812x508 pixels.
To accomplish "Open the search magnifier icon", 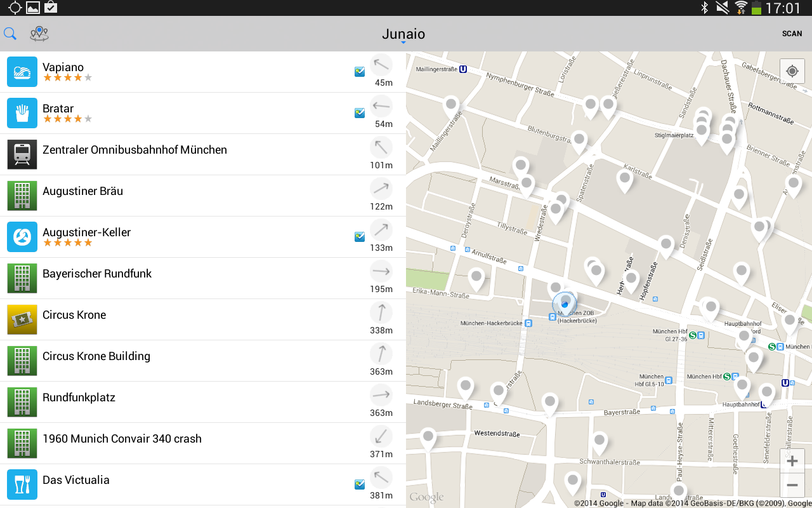I will [x=10, y=34].
